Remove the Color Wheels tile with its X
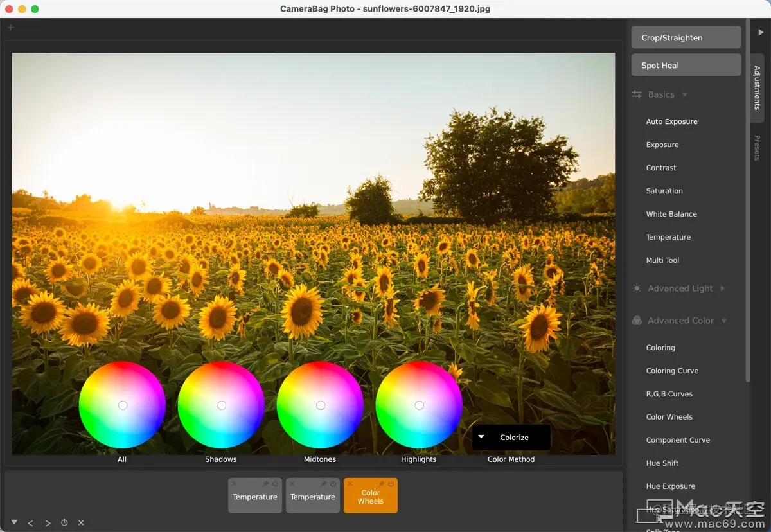Screen dimensions: 771x532 tap(350, 484)
